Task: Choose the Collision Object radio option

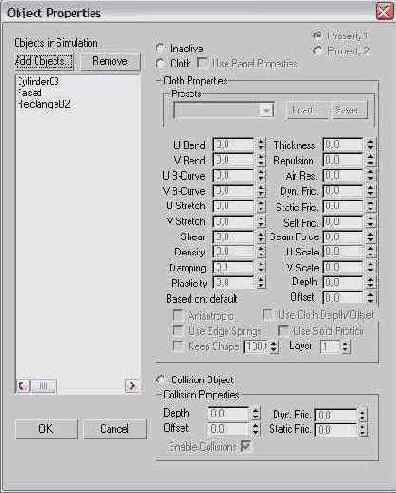Action: 161,380
